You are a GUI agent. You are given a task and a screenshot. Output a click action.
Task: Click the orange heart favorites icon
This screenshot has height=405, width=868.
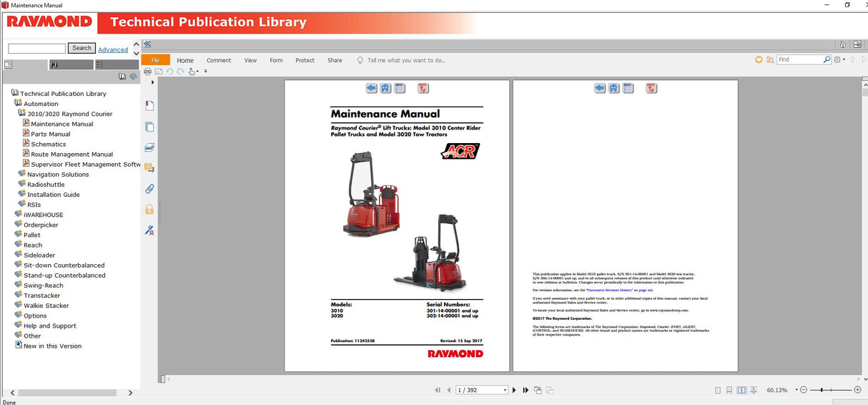(x=759, y=60)
